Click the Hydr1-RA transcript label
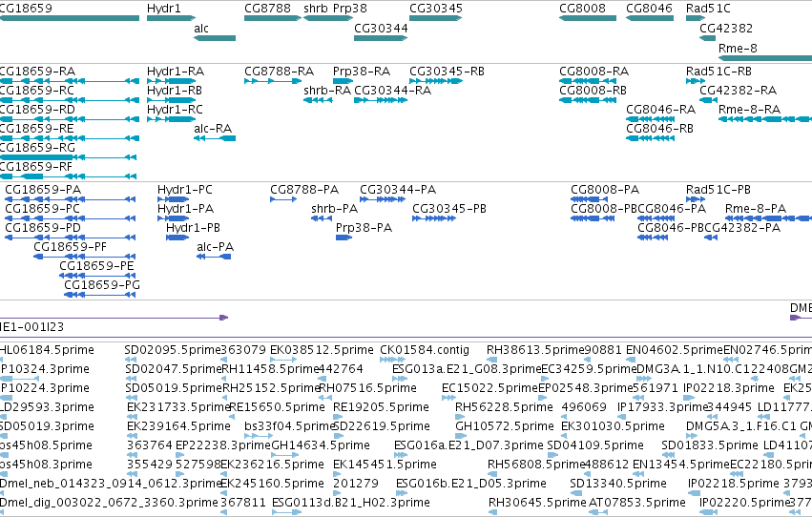Screen dimensions: 812x517 [x=175, y=71]
